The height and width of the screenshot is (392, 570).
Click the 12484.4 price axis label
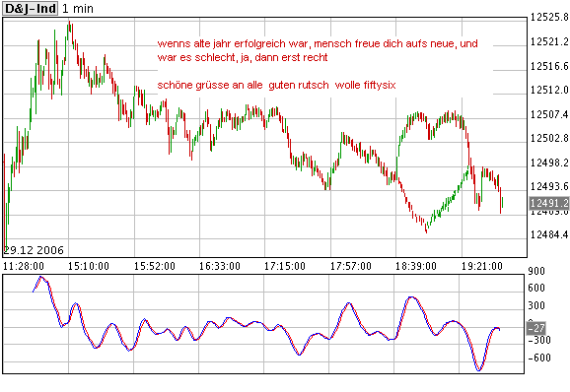(549, 234)
